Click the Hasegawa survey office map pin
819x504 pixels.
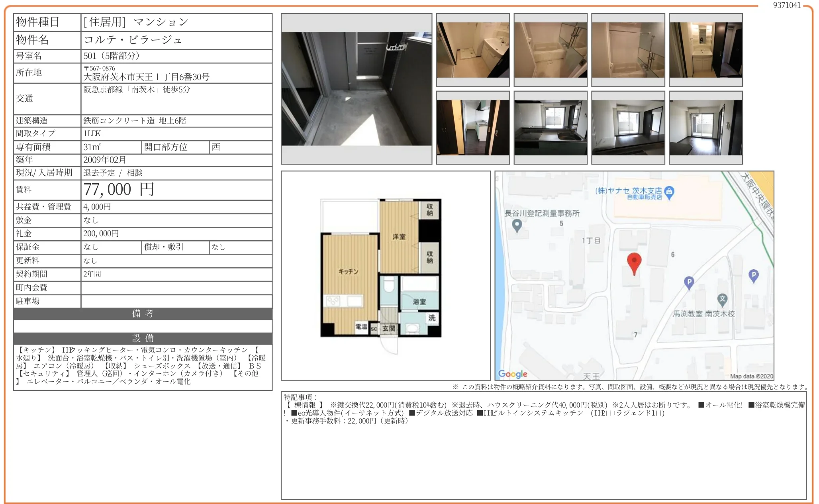pyautogui.click(x=517, y=226)
